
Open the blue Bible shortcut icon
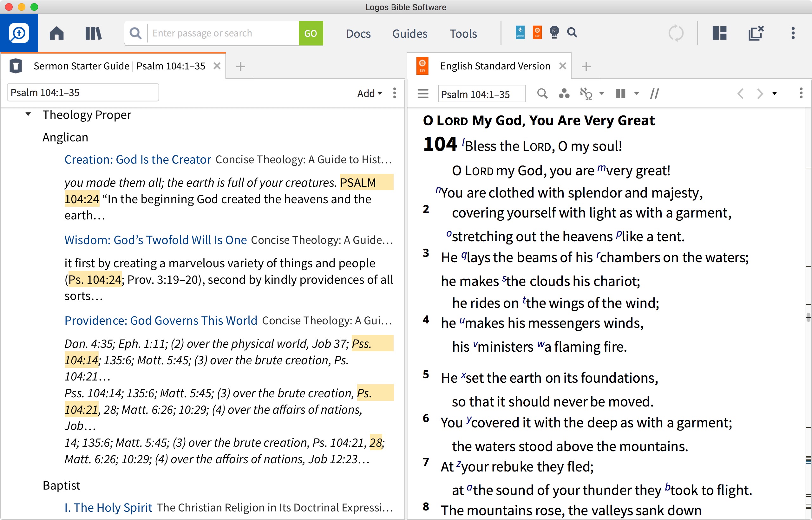pyautogui.click(x=520, y=32)
